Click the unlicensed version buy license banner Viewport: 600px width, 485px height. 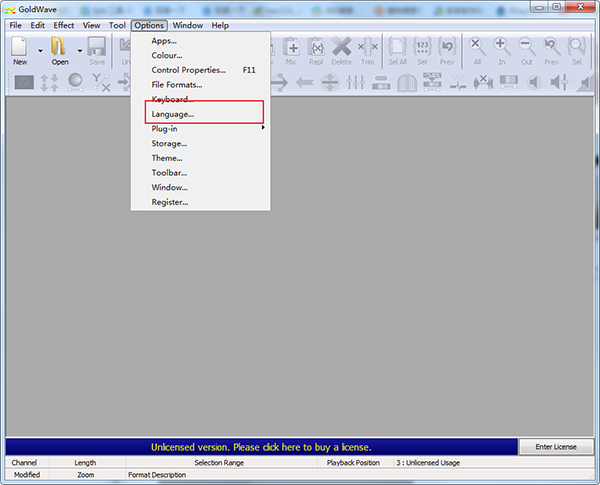point(261,447)
